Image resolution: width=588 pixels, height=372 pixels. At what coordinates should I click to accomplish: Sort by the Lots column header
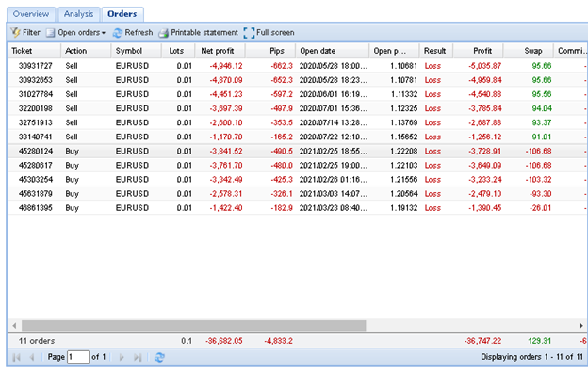178,51
